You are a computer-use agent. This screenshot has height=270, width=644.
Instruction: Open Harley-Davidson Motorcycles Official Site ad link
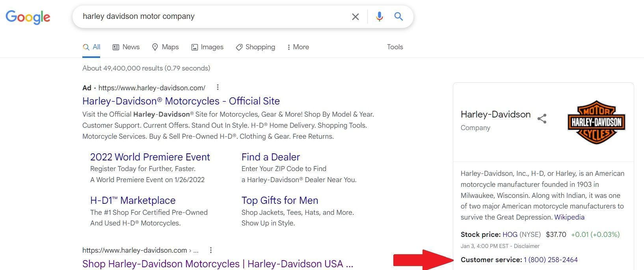click(x=181, y=101)
